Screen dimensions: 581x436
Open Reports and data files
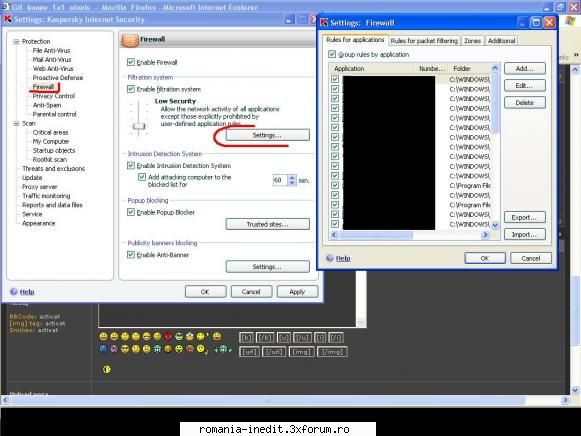click(52, 205)
